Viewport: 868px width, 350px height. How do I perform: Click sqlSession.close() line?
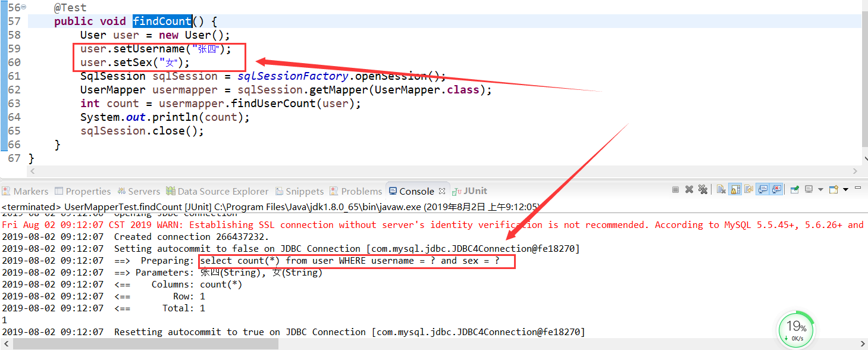click(142, 131)
